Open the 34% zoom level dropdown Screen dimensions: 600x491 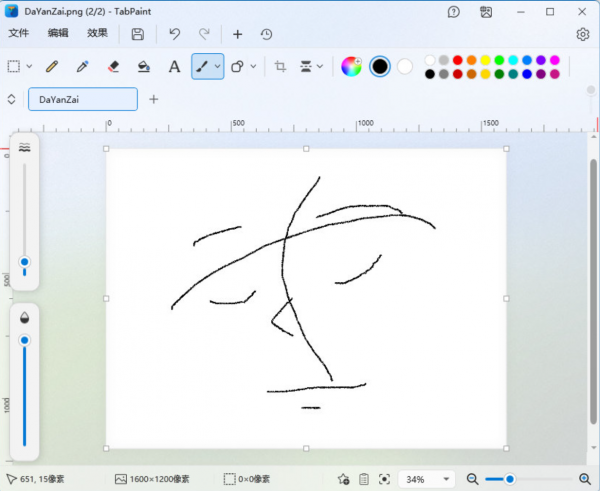427,479
